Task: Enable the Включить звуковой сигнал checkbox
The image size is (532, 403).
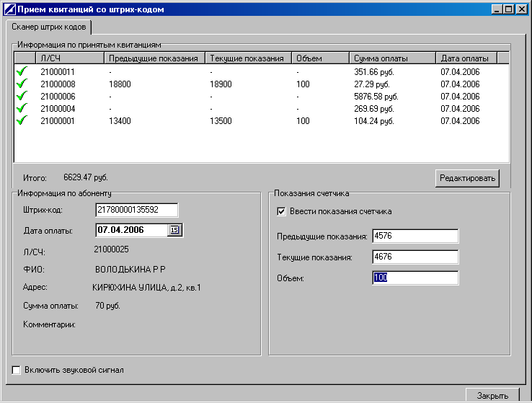Action: (x=17, y=371)
